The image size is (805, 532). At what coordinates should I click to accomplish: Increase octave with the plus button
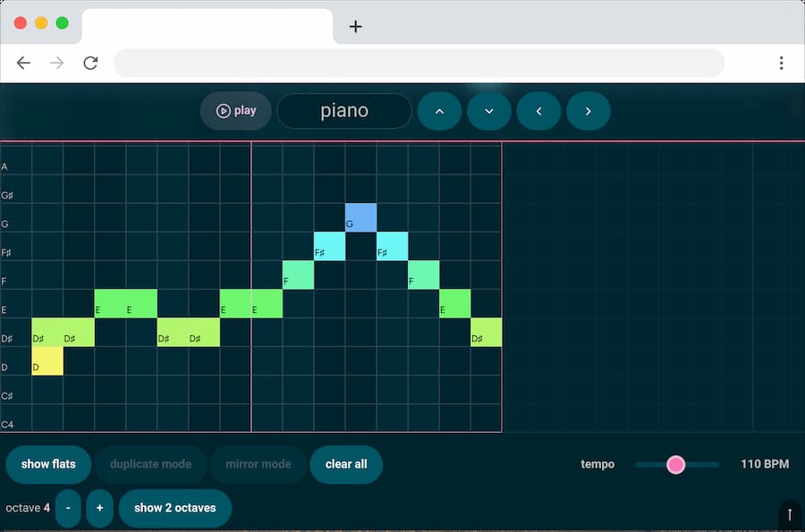(99, 508)
